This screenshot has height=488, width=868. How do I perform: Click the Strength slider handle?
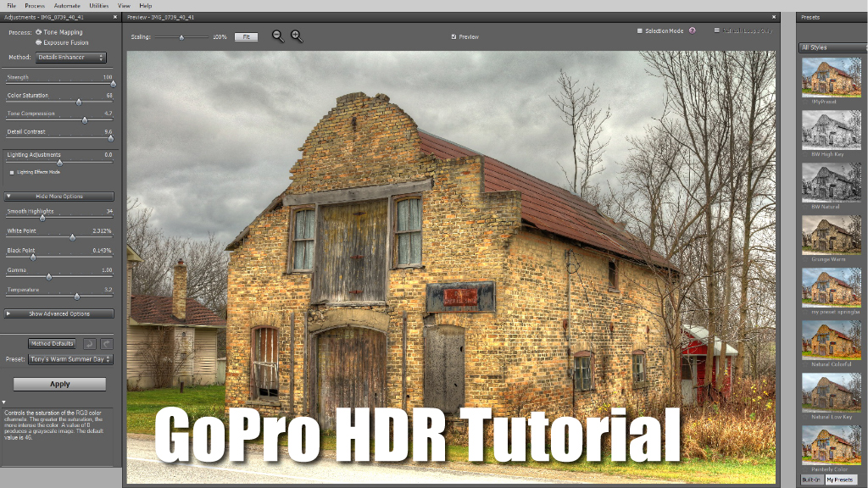point(113,84)
